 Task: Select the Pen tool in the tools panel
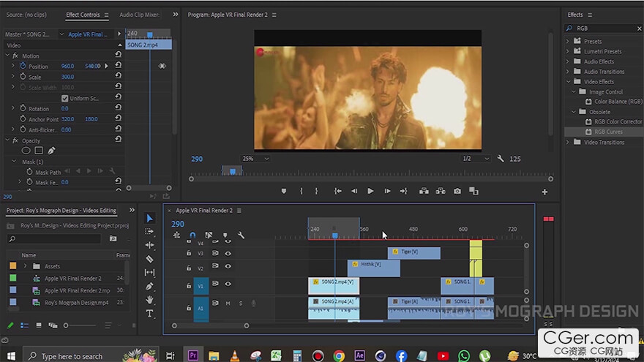pyautogui.click(x=149, y=287)
